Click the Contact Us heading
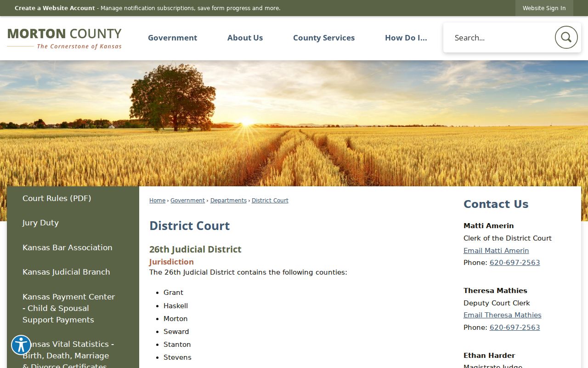The height and width of the screenshot is (368, 588). click(496, 204)
